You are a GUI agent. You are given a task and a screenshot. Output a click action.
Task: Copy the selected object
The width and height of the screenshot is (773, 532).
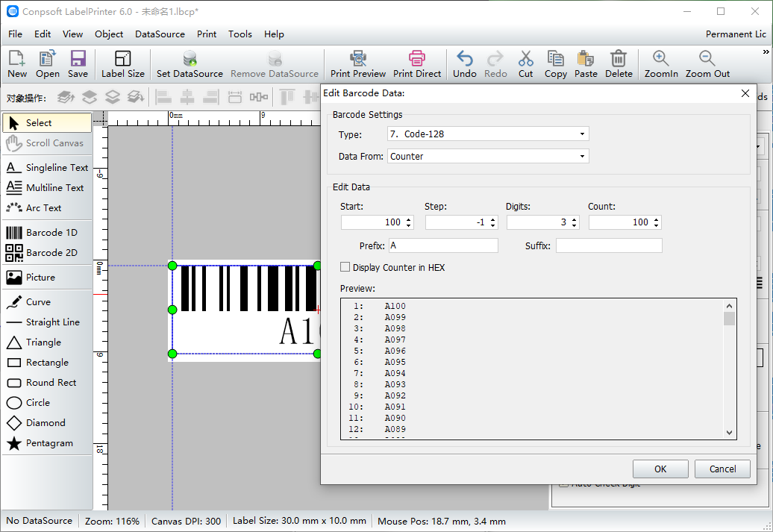click(556, 64)
